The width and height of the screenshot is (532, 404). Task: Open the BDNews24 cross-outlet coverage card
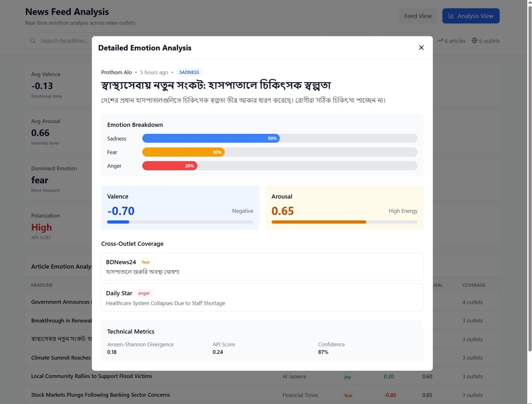(x=262, y=267)
